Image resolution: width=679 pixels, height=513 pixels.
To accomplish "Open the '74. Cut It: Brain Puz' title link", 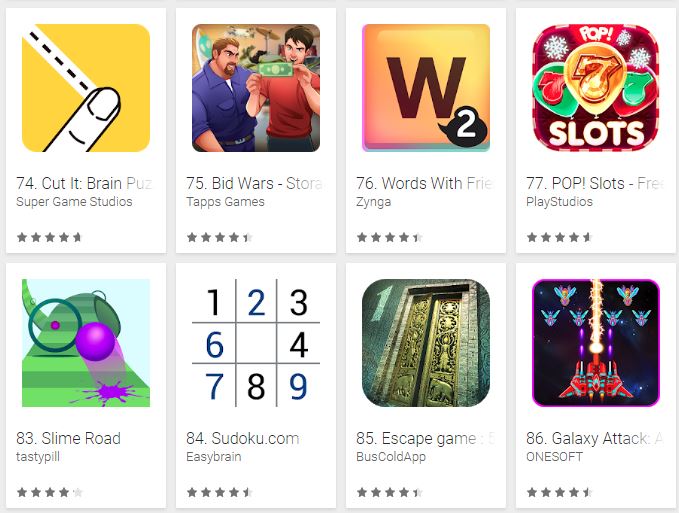I will coord(84,183).
